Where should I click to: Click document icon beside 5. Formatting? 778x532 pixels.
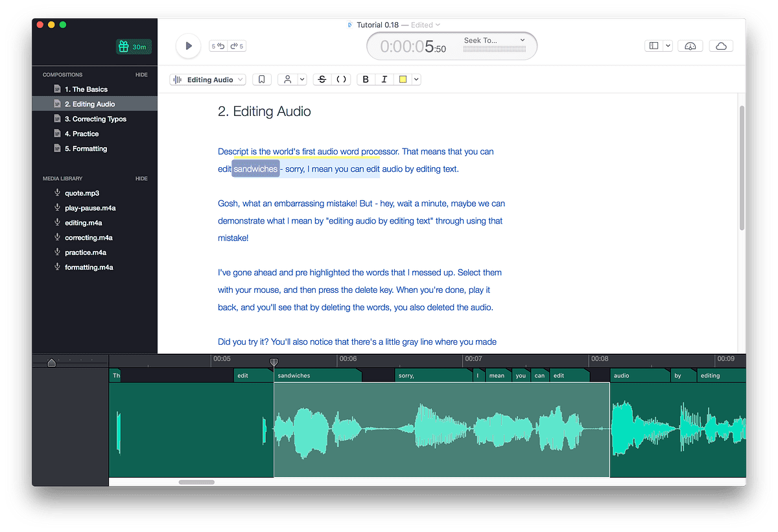57,149
